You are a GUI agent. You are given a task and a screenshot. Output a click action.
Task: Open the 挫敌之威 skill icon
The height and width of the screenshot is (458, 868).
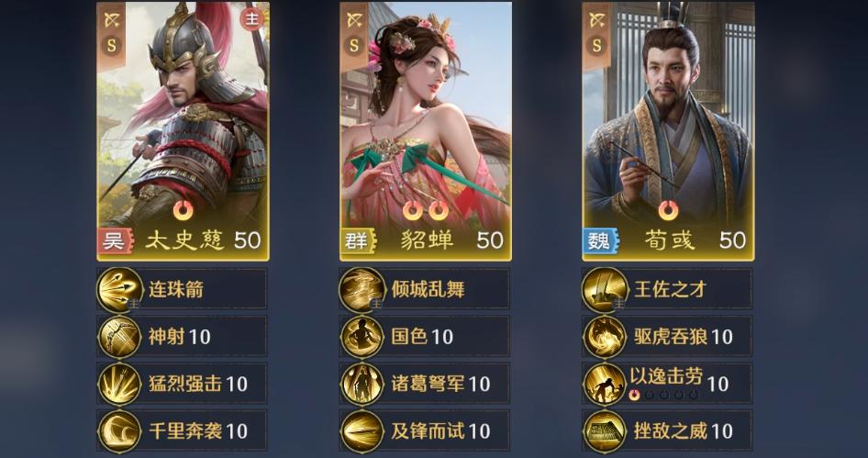click(605, 430)
